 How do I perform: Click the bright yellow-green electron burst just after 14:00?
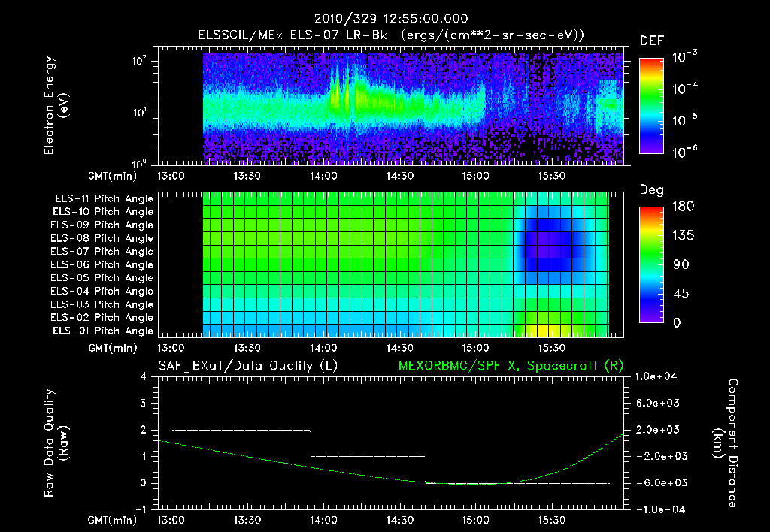[x=336, y=93]
